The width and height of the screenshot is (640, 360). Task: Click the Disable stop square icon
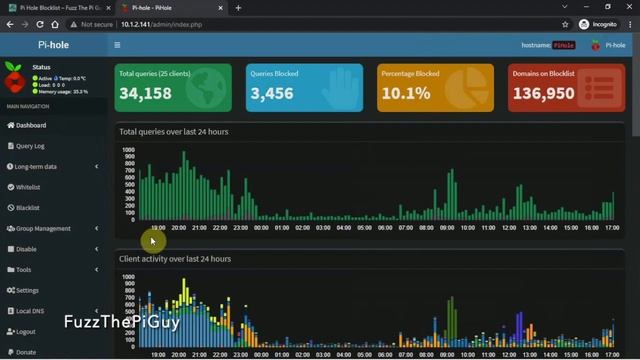click(11, 249)
